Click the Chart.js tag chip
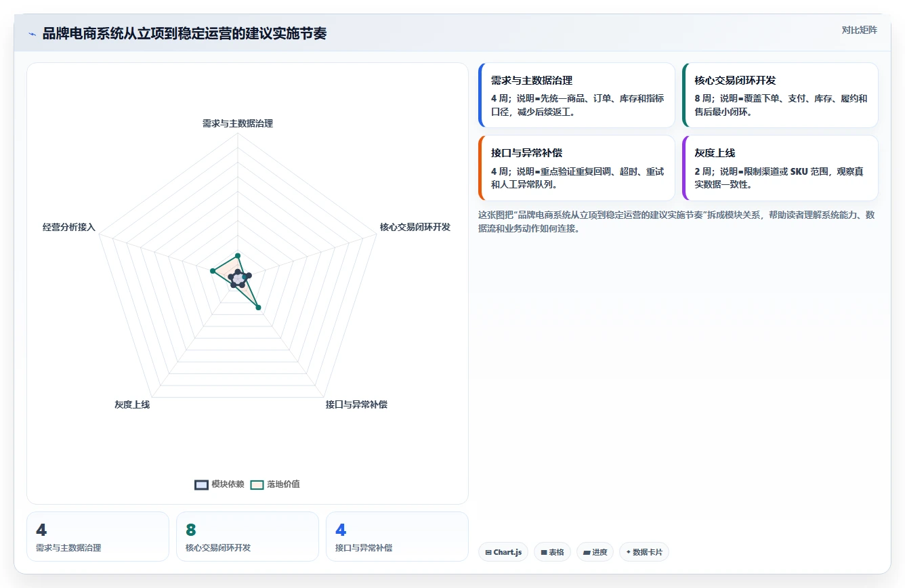 (503, 552)
